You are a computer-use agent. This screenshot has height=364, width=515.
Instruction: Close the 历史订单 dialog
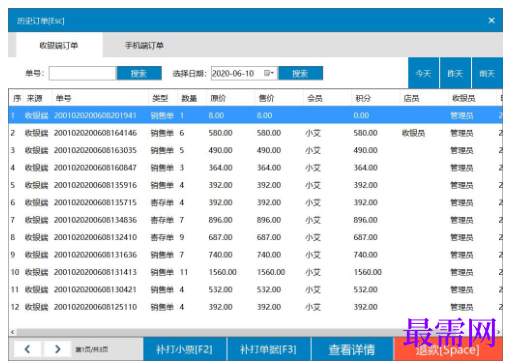pos(491,21)
